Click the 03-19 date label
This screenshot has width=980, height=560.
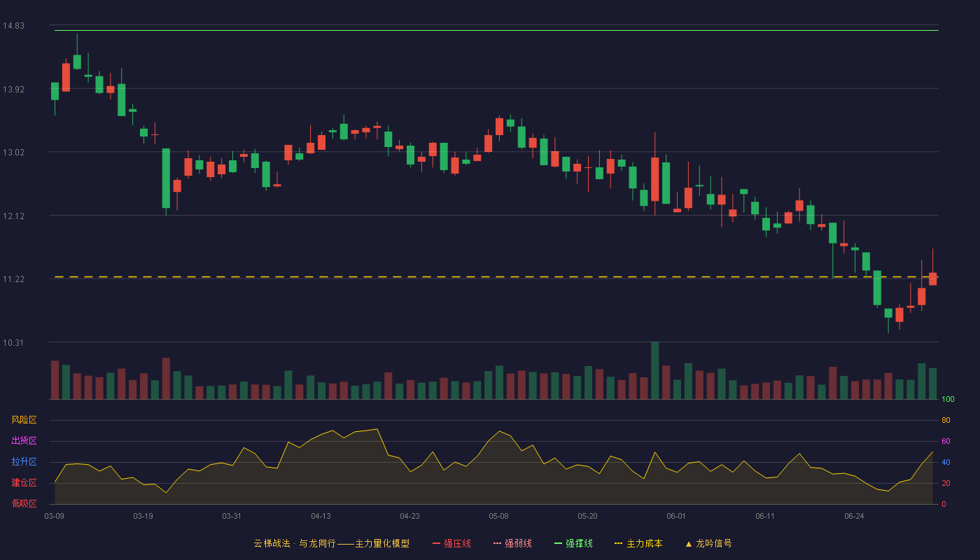coord(143,516)
